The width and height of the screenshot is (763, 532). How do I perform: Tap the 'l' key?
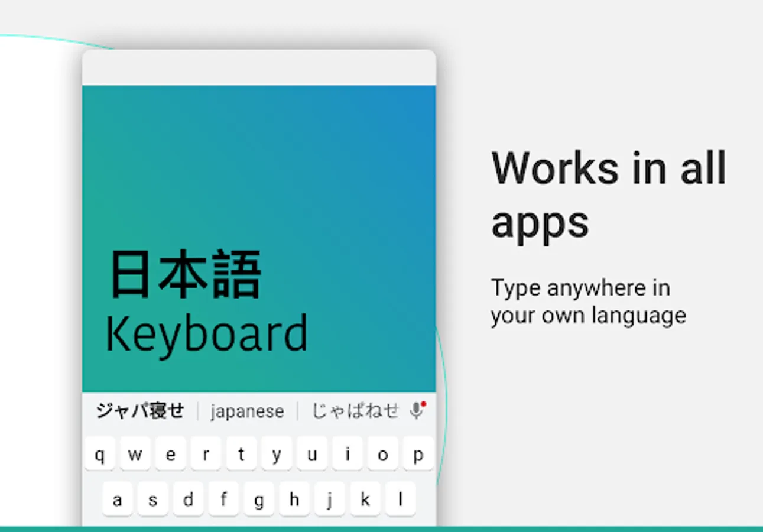[401, 499]
